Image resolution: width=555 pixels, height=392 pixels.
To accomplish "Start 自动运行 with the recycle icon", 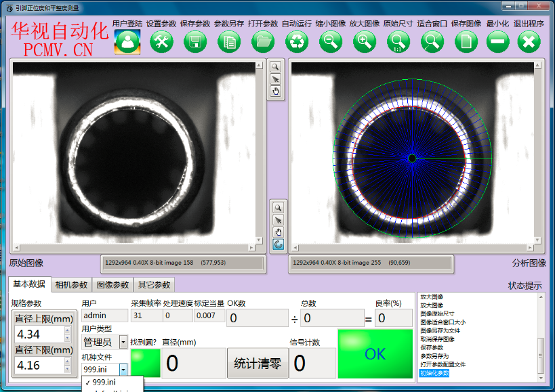I will (297, 42).
